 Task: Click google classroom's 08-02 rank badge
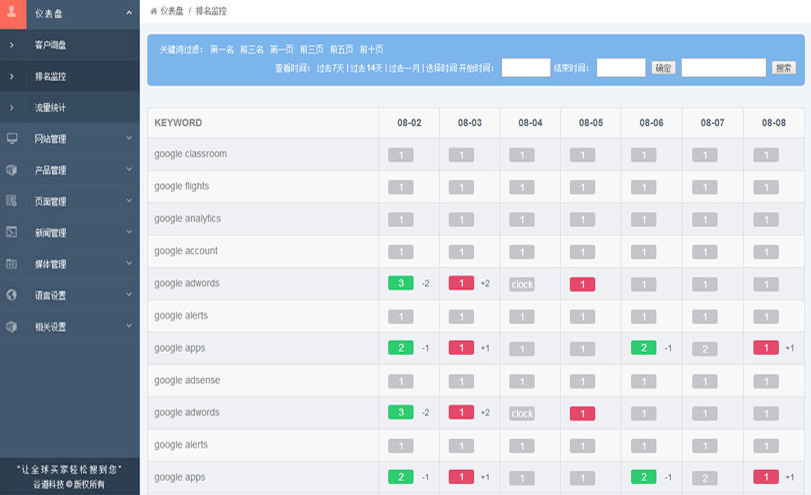401,155
